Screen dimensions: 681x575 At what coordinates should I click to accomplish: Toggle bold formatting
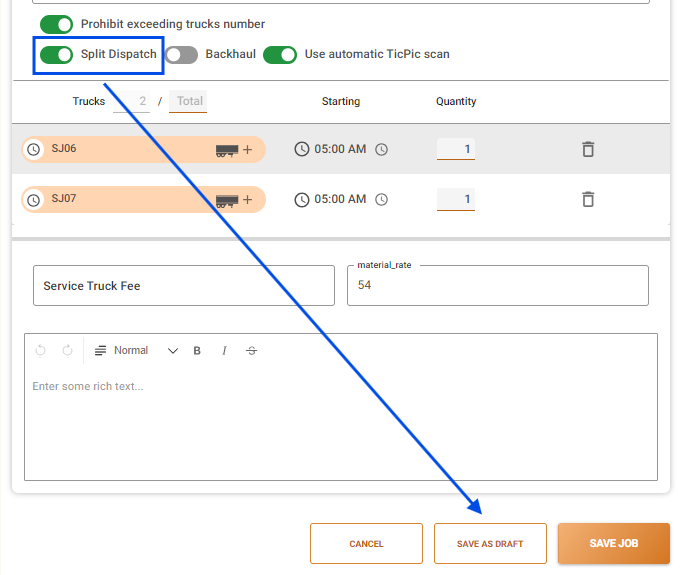click(x=197, y=351)
